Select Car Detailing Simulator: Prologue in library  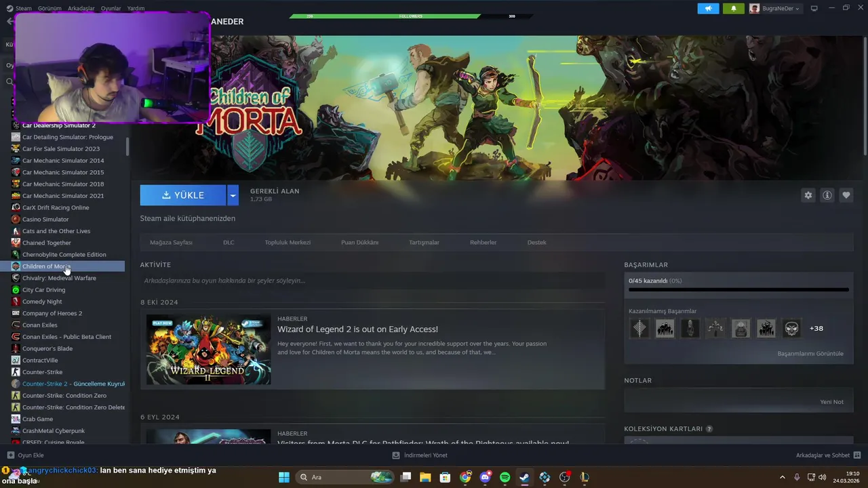point(68,137)
